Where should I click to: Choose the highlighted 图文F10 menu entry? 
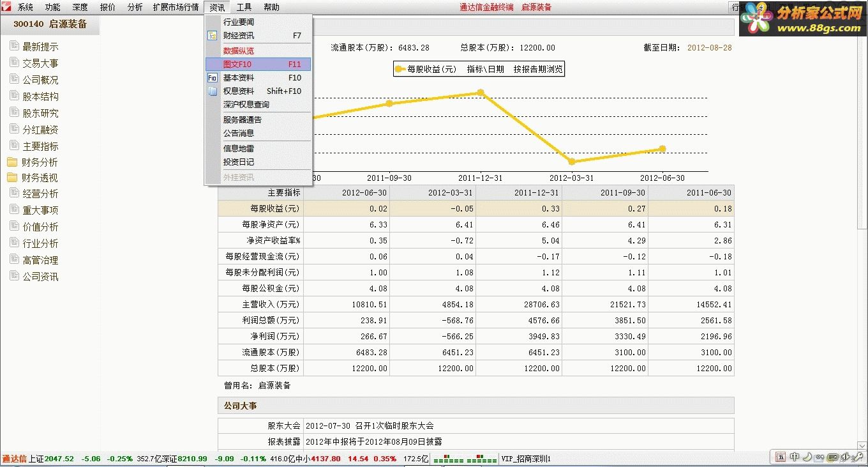pyautogui.click(x=258, y=64)
